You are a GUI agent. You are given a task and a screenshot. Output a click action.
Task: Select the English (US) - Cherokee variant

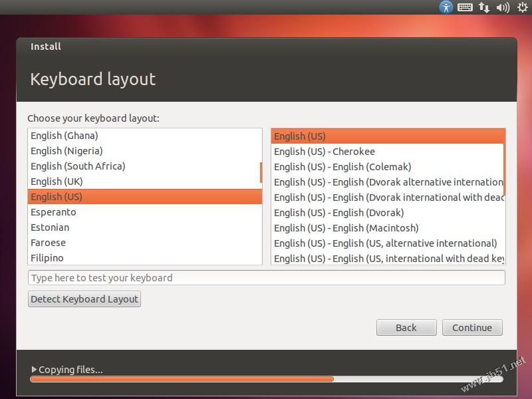388,152
